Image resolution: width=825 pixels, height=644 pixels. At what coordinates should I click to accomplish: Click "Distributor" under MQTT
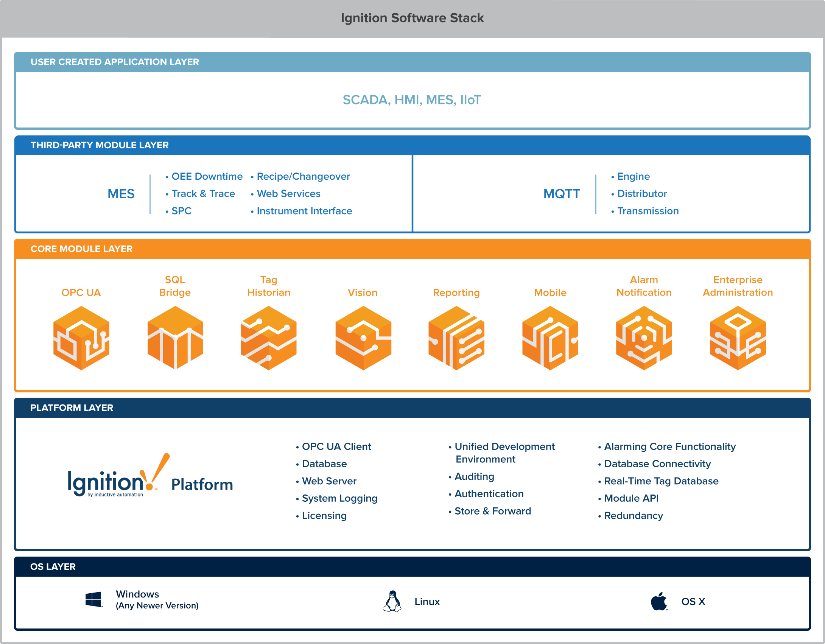642,194
